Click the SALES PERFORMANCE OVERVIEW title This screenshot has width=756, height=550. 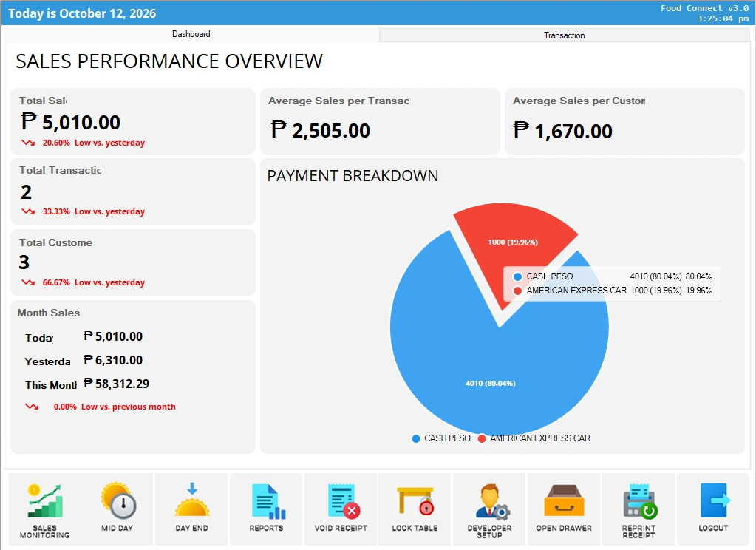[x=169, y=61]
